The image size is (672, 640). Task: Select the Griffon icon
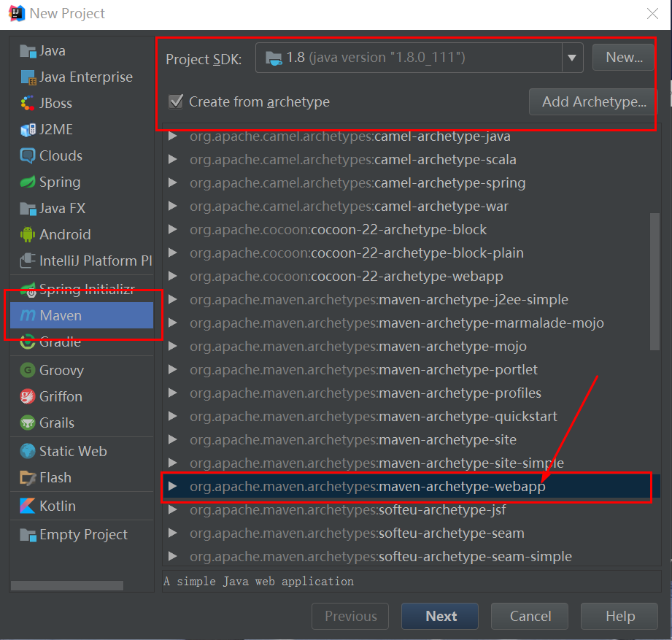click(x=28, y=396)
